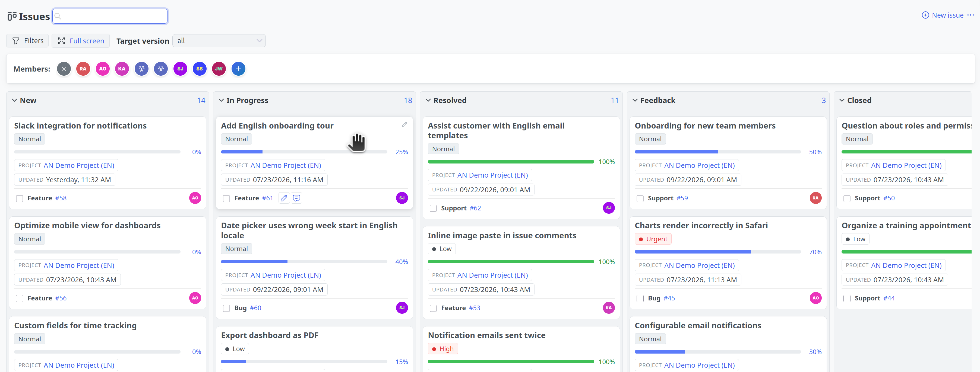Open issue link #60
The height and width of the screenshot is (372, 980).
[255, 308]
